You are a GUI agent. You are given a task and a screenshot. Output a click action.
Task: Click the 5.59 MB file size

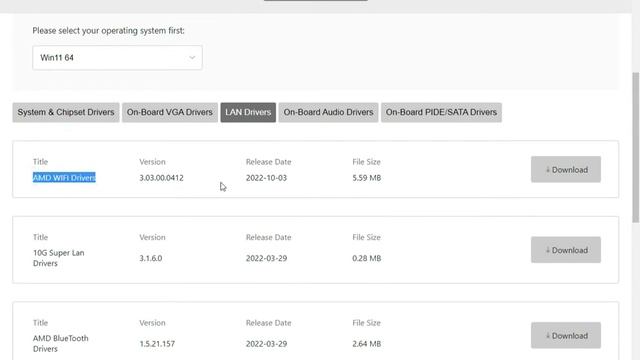pyautogui.click(x=367, y=178)
